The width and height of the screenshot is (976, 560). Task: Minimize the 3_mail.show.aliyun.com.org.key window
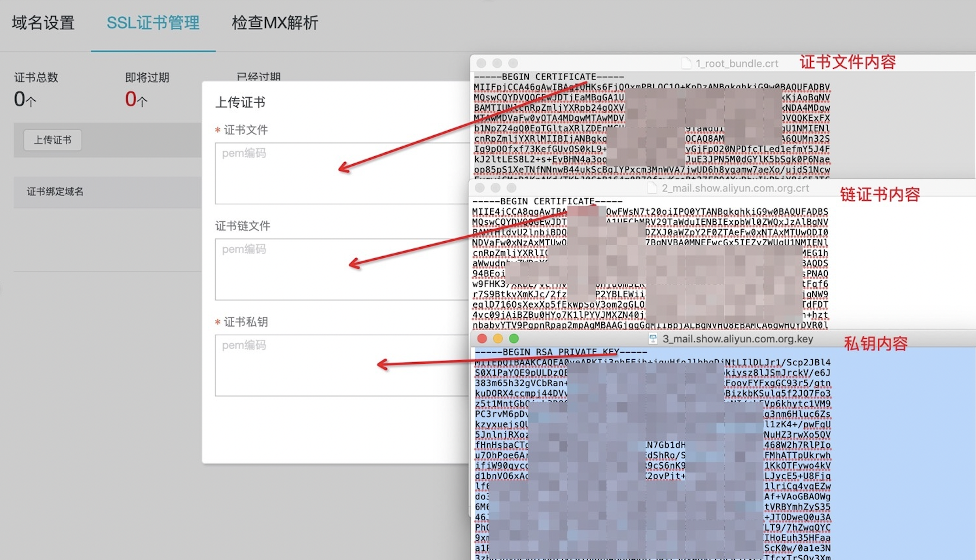point(498,338)
